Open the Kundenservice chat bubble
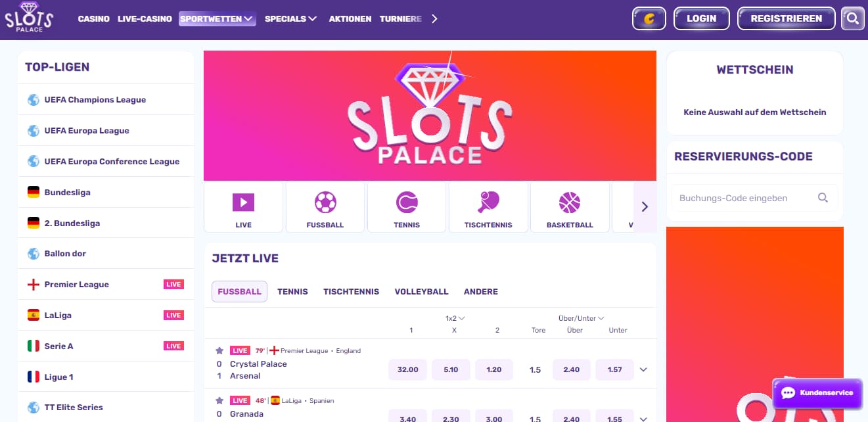The image size is (868, 422). [x=817, y=393]
